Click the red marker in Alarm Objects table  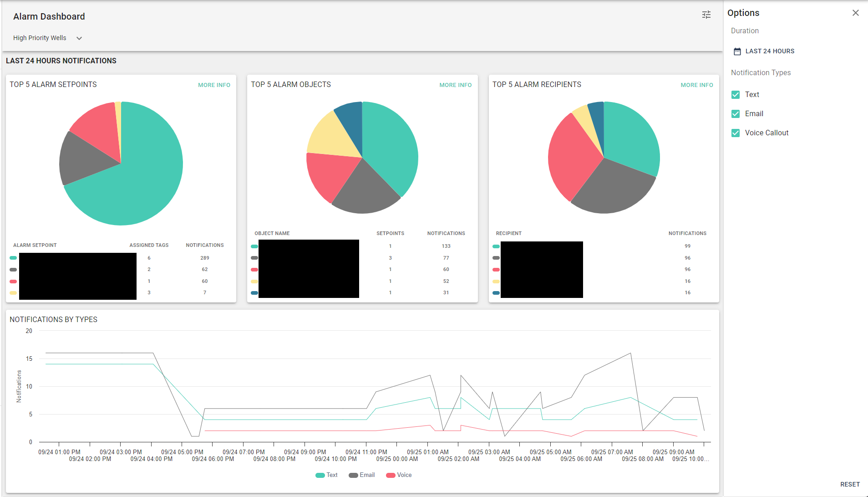tap(254, 270)
